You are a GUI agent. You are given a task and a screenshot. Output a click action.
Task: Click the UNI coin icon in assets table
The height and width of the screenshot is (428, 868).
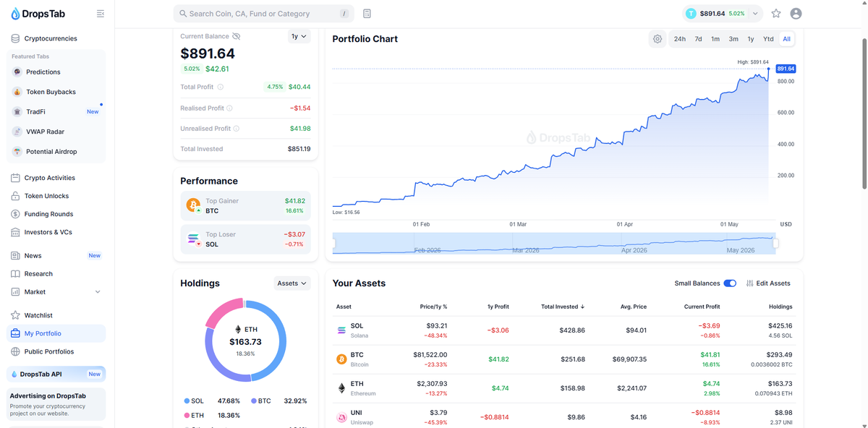[341, 417]
